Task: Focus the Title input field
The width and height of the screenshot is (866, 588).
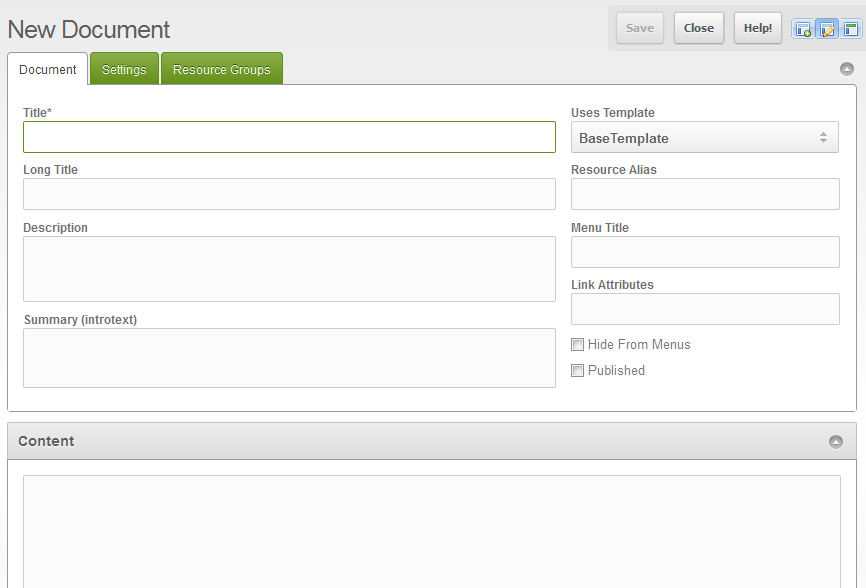Action: pos(289,137)
